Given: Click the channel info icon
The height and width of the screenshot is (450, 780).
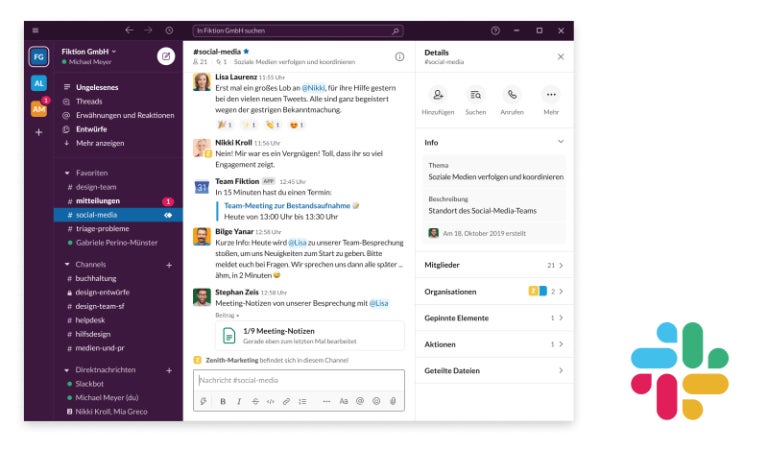Looking at the screenshot, I should (x=399, y=57).
